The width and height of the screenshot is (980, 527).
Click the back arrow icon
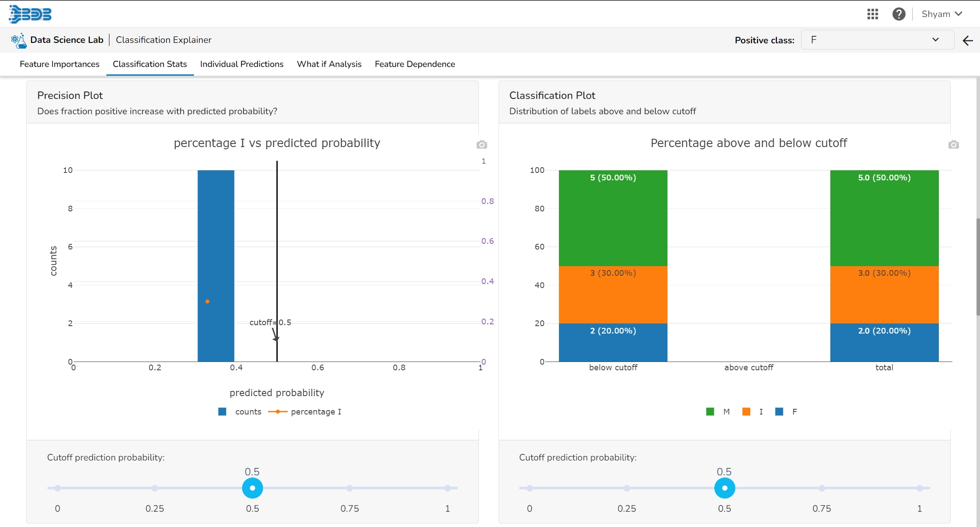tap(968, 40)
